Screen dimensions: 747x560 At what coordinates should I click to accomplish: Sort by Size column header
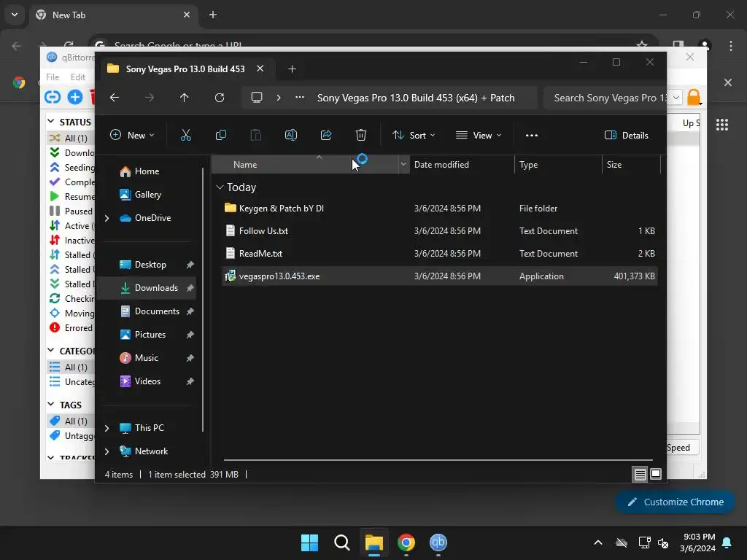(x=631, y=164)
